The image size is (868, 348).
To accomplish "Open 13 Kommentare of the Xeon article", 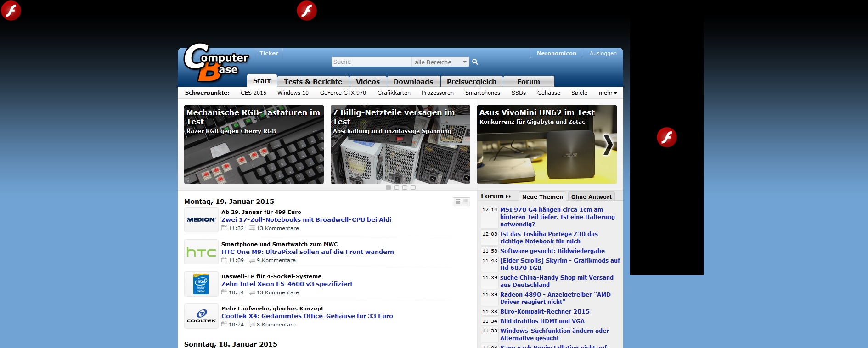I will click(278, 292).
